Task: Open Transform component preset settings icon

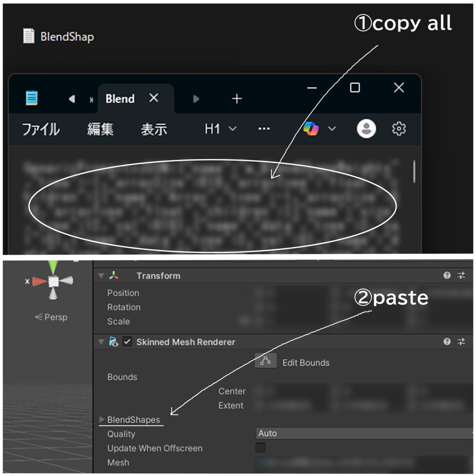Action: tap(461, 275)
